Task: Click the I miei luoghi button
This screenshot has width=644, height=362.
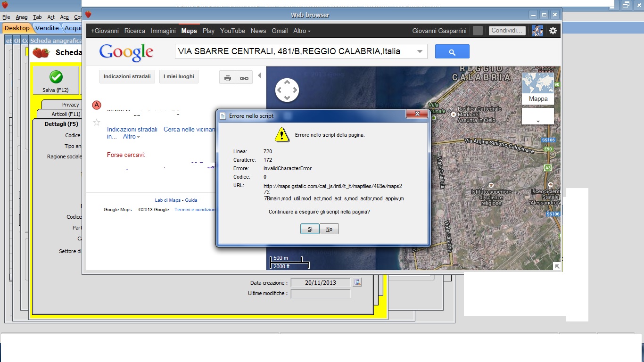Action: (x=179, y=76)
